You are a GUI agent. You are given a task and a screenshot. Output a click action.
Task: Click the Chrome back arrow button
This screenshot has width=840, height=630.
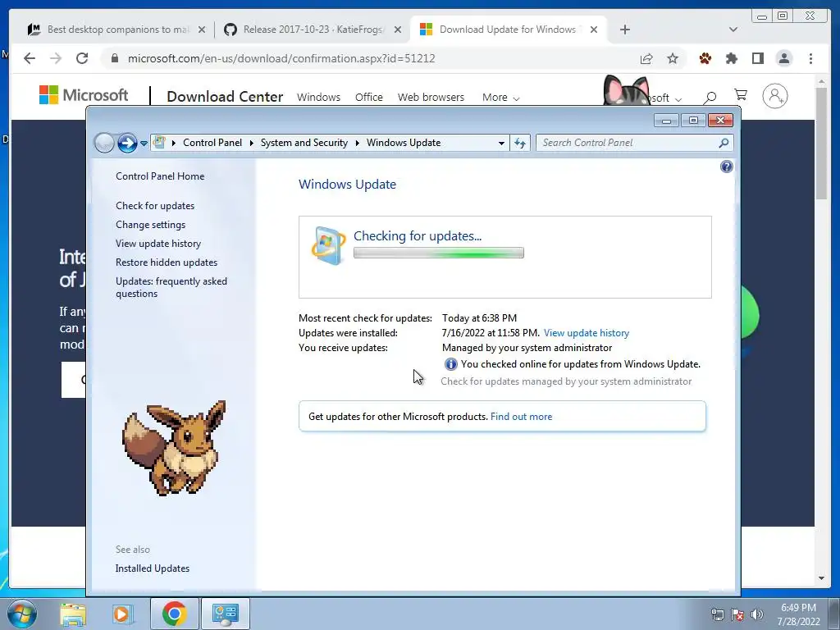pyautogui.click(x=30, y=58)
